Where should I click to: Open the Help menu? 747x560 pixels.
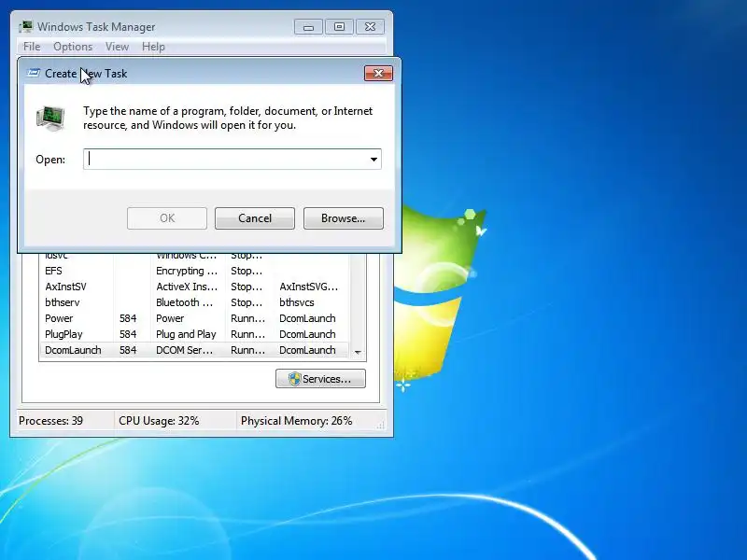click(153, 47)
